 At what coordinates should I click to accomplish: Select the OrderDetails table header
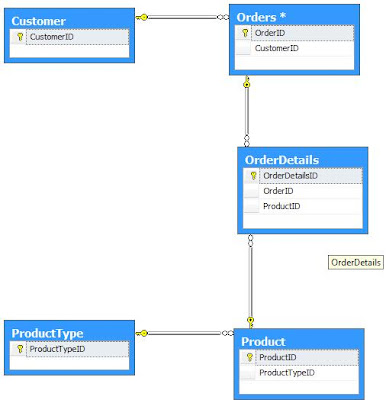[303, 160]
